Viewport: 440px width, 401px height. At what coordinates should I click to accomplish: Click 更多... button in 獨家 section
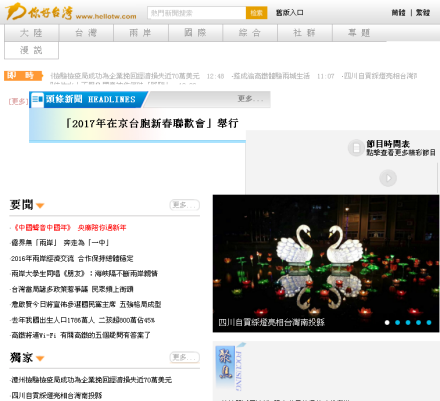pyautogui.click(x=185, y=357)
